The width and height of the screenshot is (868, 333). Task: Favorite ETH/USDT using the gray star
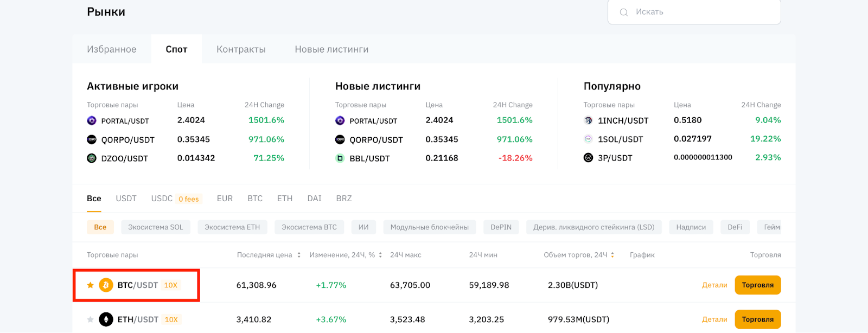click(91, 319)
